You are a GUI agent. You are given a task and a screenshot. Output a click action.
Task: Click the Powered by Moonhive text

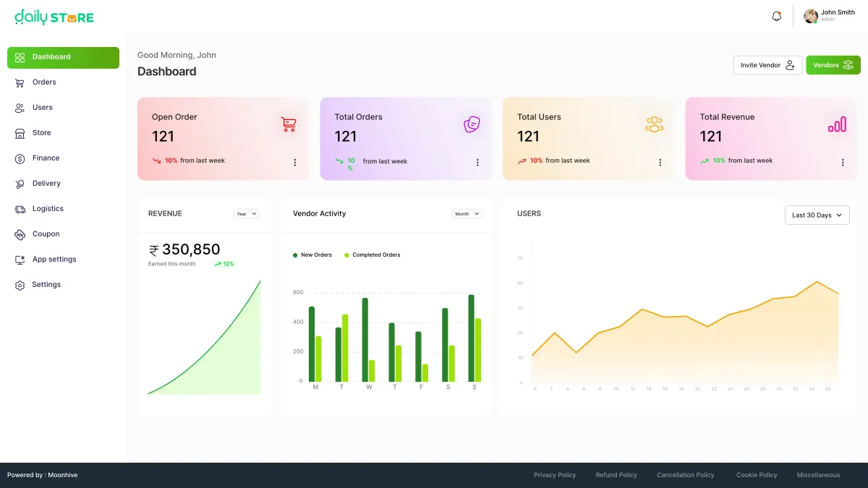click(43, 475)
